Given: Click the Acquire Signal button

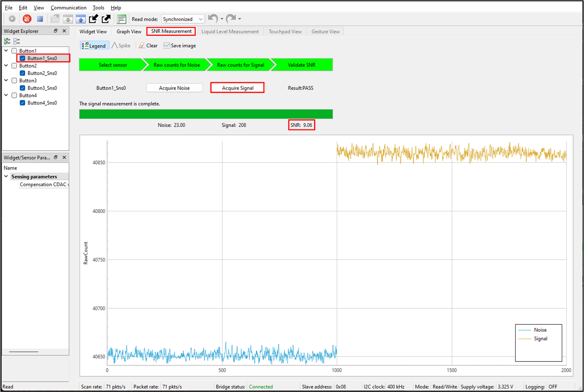Looking at the screenshot, I should coord(238,88).
